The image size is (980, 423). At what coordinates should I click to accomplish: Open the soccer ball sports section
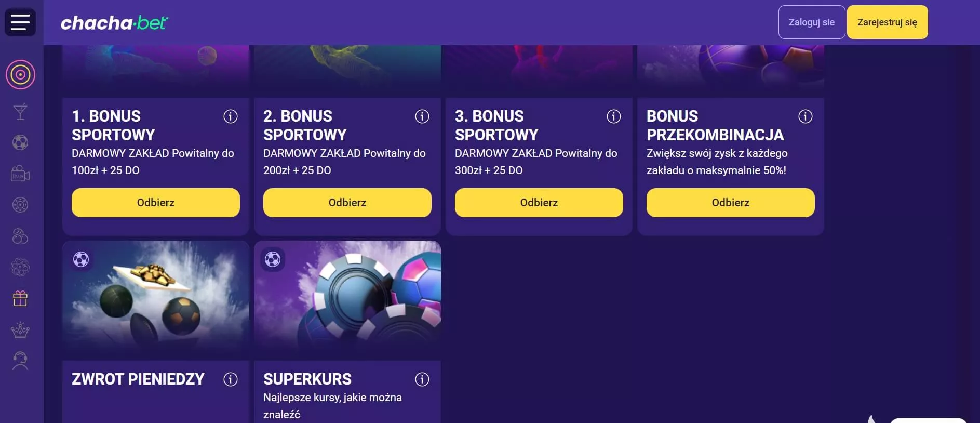click(x=20, y=142)
